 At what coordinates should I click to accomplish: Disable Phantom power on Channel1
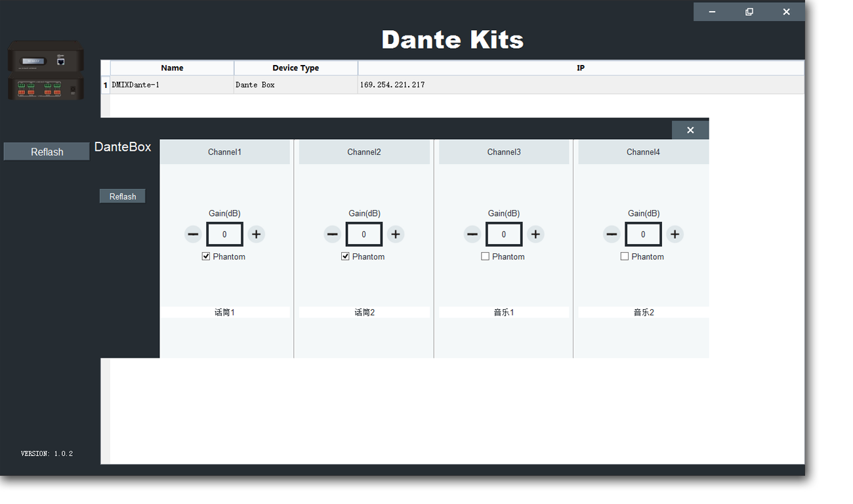206,257
